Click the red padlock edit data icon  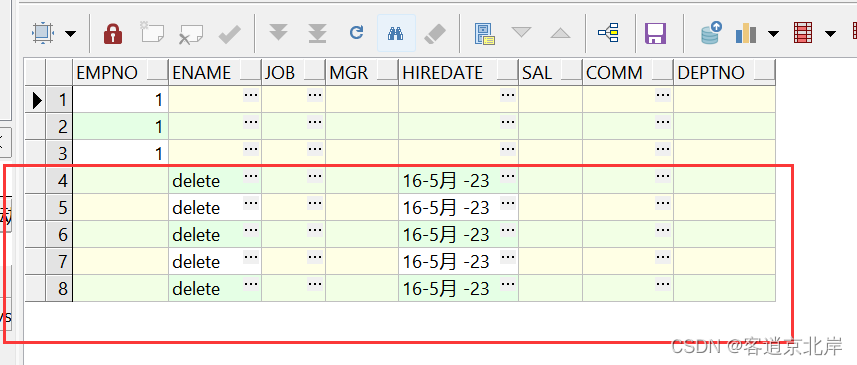tap(113, 34)
